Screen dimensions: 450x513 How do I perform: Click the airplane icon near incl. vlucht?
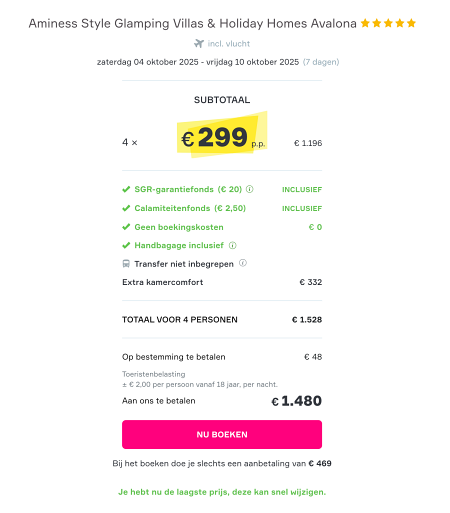(x=199, y=44)
